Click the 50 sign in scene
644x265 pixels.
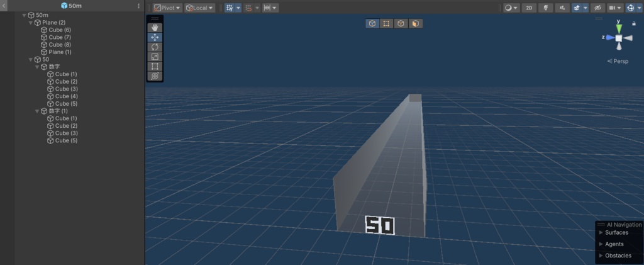click(x=380, y=225)
